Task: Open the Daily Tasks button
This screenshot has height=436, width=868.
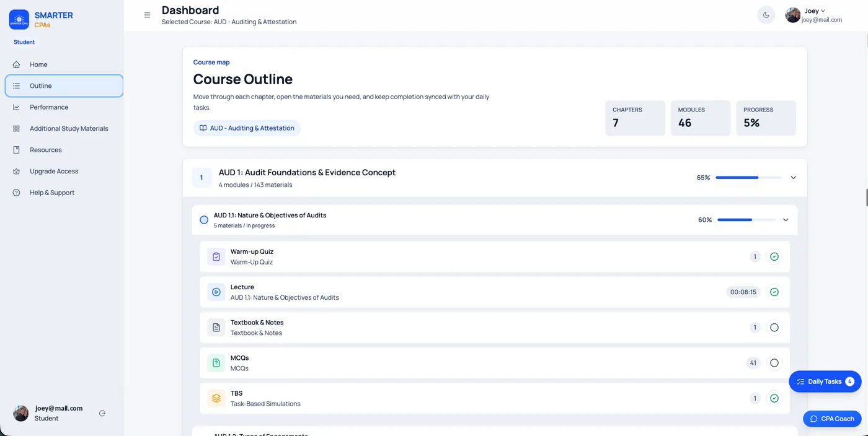Action: [825, 381]
